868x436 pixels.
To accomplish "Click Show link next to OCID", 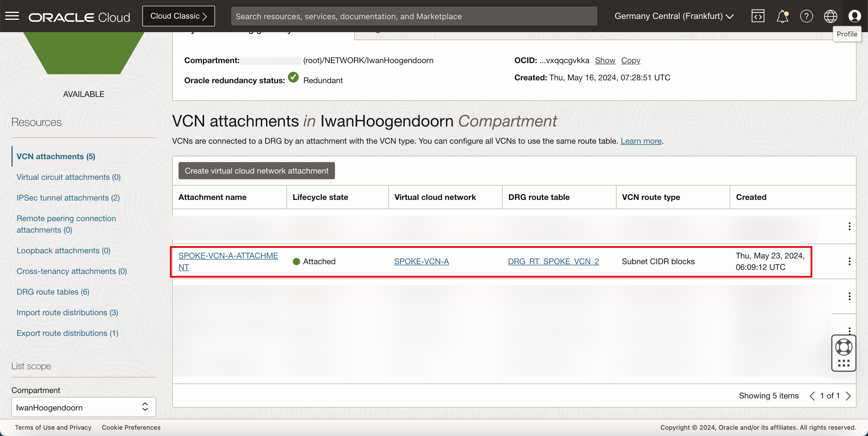I will [x=605, y=60].
